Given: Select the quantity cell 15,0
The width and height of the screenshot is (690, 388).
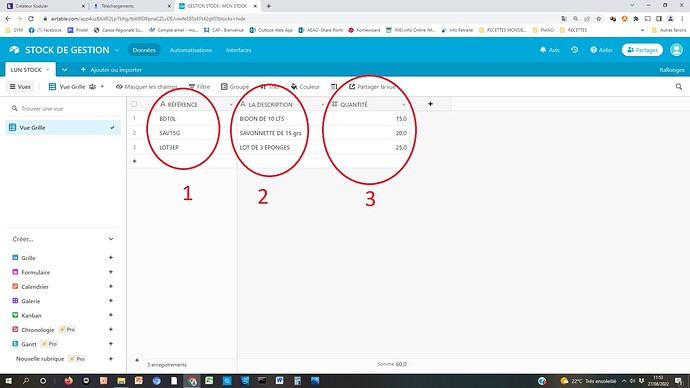Looking at the screenshot, I should coord(367,119).
